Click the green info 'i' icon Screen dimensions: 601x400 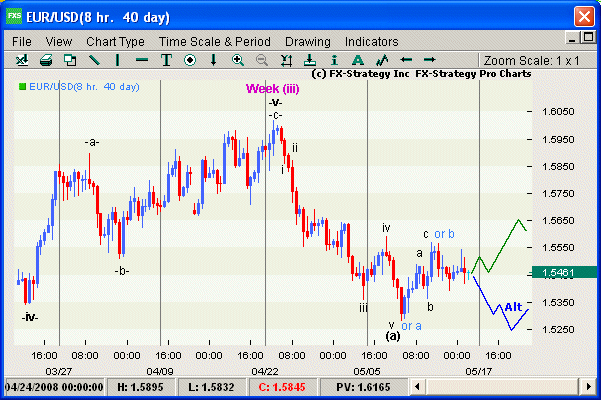(x=334, y=60)
